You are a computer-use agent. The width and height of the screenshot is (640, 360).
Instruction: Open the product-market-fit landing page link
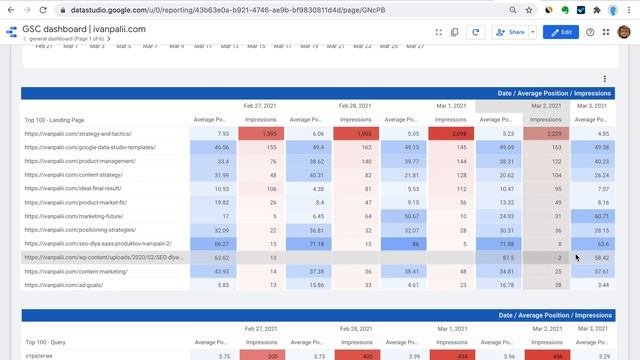[x=76, y=202]
